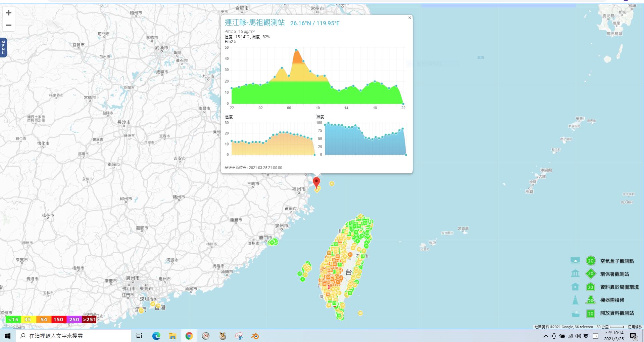This screenshot has height=342, width=644.
Task: Switch input language via 英 indicator
Action: point(586,336)
